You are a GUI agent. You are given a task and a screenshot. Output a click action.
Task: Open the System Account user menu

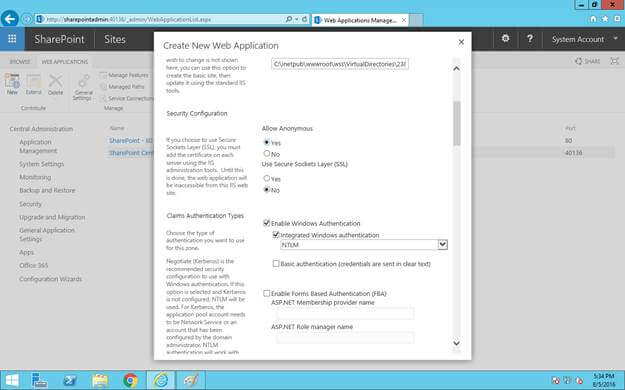pyautogui.click(x=585, y=39)
